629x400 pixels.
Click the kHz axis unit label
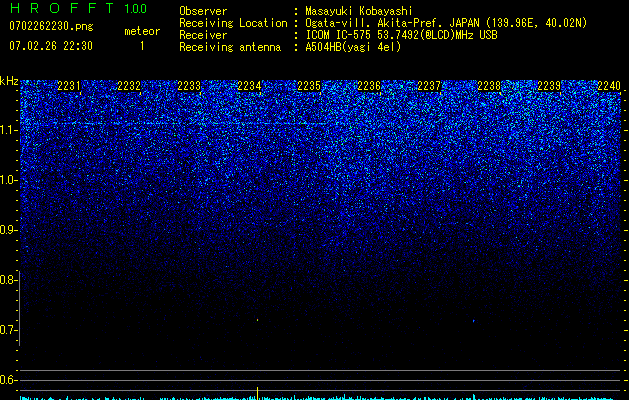9,81
